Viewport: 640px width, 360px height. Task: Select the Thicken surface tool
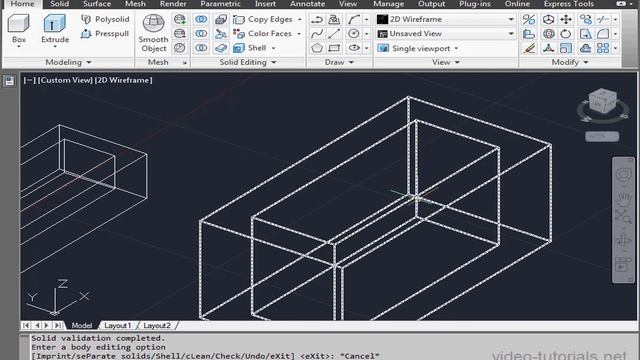pos(221,48)
